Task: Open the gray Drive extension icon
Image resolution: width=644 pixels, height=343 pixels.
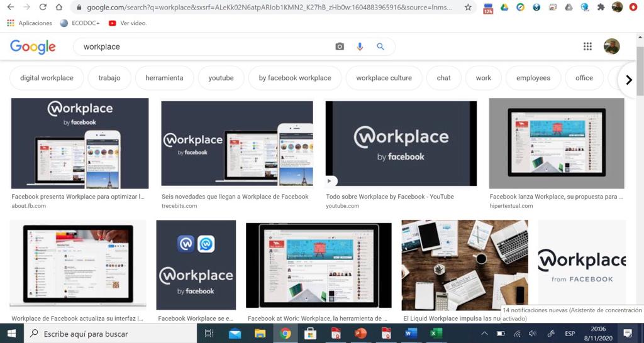Action: point(569,8)
